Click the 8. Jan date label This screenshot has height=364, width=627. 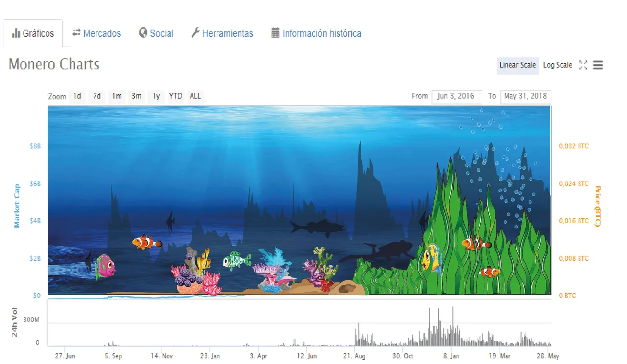point(451,356)
